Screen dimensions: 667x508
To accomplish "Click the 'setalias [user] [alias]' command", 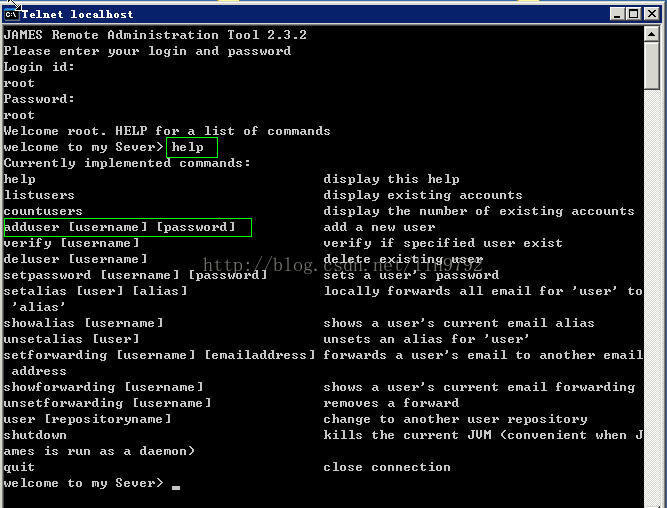I will point(95,291).
